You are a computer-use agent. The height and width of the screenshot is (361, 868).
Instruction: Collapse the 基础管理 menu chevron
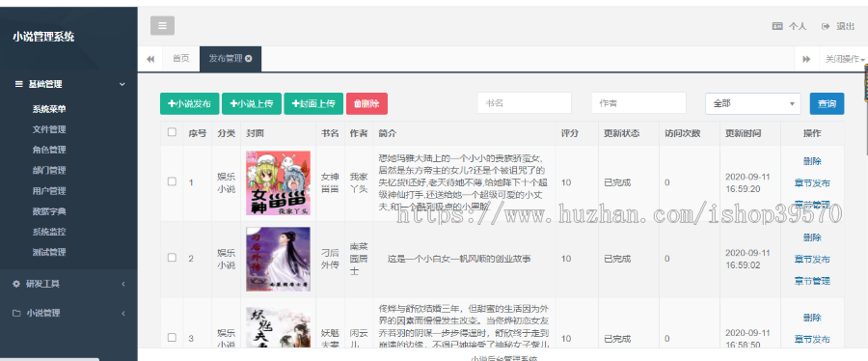click(x=122, y=84)
